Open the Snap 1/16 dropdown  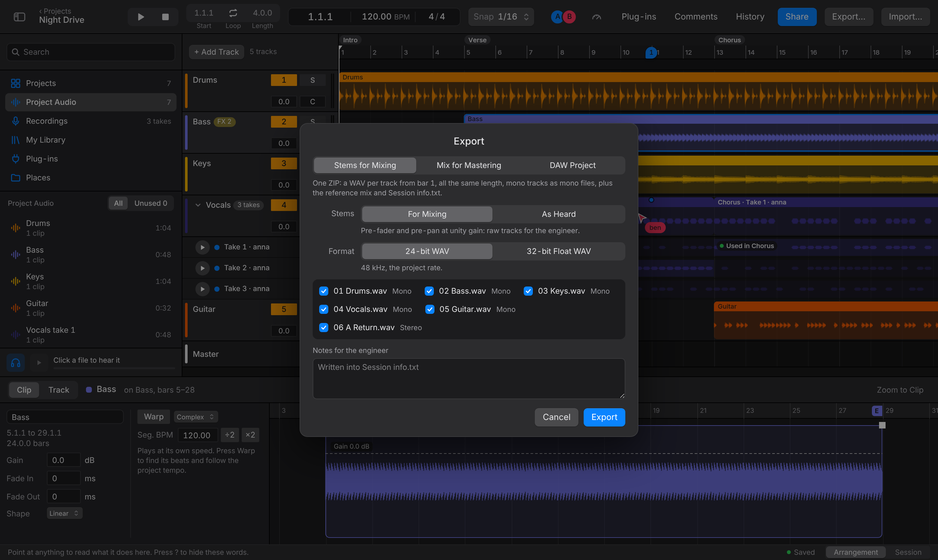(501, 17)
